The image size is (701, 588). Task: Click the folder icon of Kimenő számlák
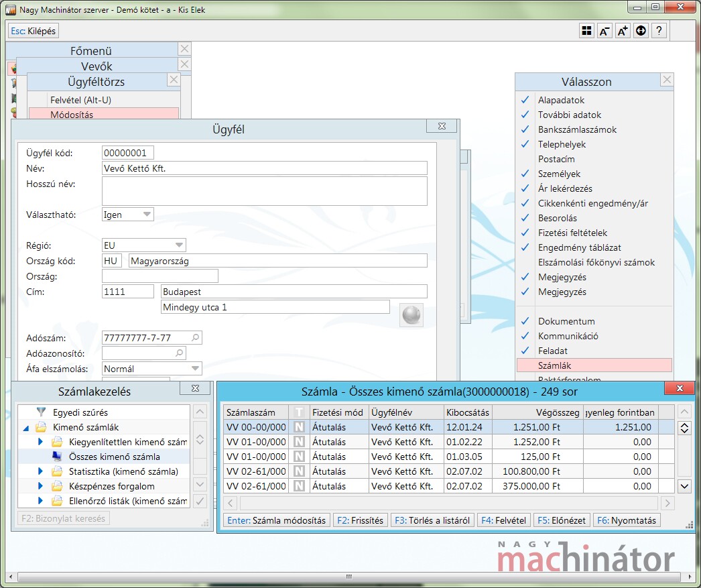[41, 426]
